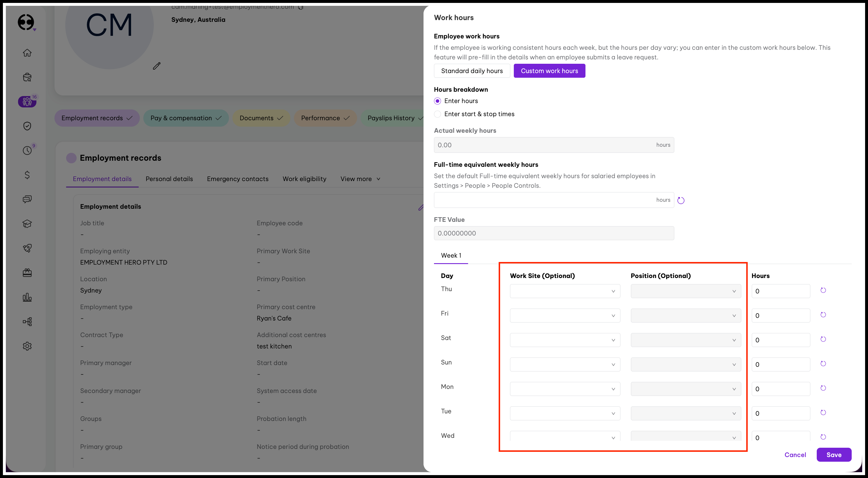The height and width of the screenshot is (478, 868).
Task: Select the Week 1 tab
Action: 451,255
